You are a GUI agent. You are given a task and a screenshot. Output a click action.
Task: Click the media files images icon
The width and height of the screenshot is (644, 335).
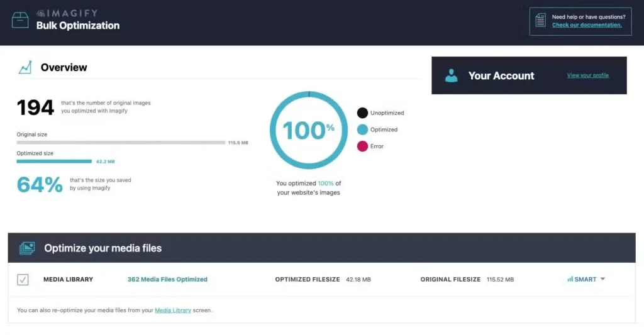point(27,248)
